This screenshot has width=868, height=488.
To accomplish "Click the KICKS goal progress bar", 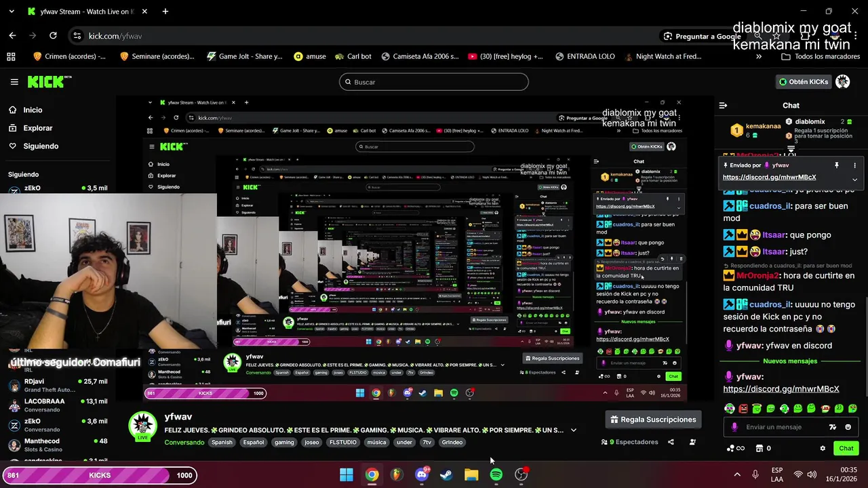I will coord(100,475).
